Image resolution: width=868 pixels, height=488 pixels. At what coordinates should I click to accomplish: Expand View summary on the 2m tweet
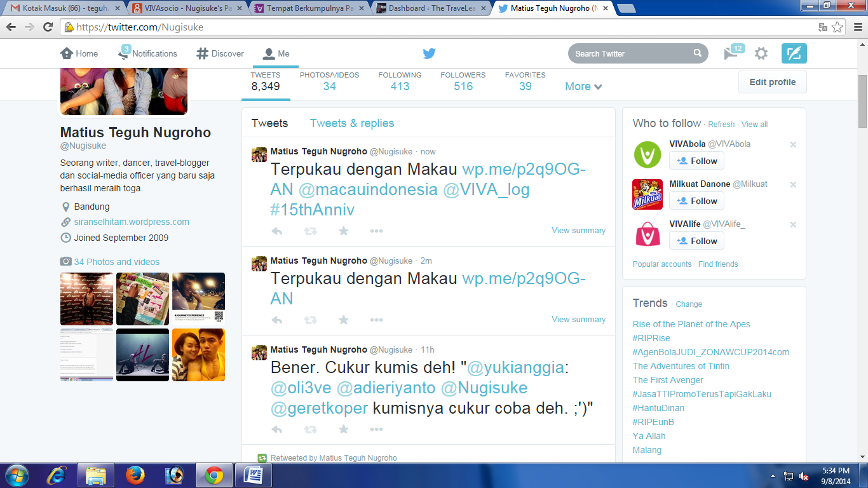click(x=578, y=320)
